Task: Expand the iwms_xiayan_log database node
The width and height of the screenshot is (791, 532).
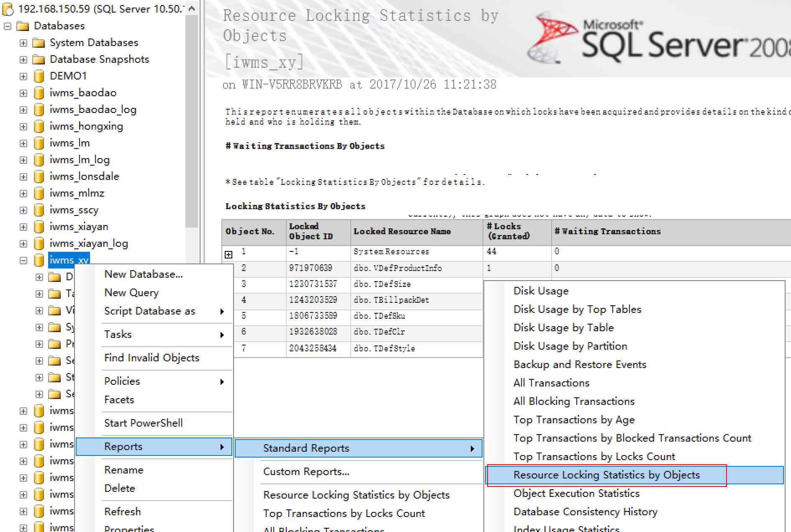Action: point(23,244)
